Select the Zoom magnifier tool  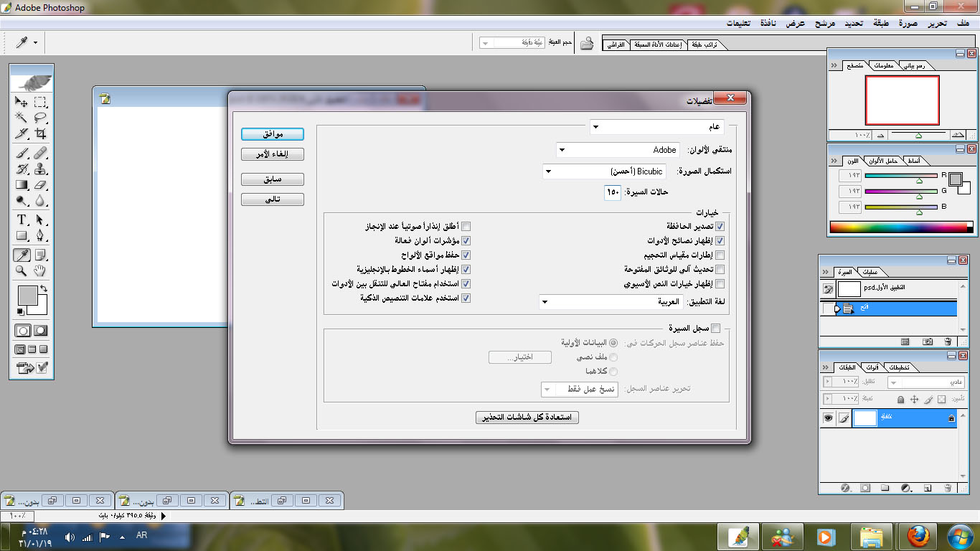click(22, 271)
